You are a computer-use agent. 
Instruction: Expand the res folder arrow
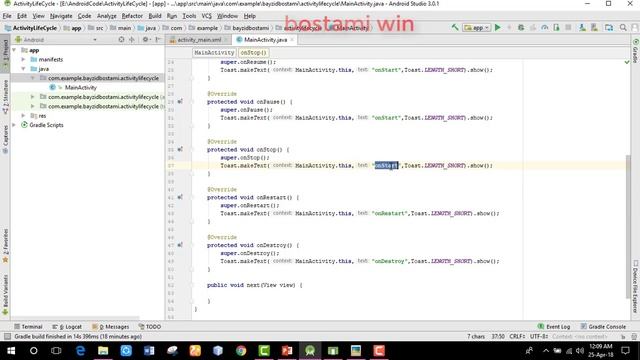24,116
